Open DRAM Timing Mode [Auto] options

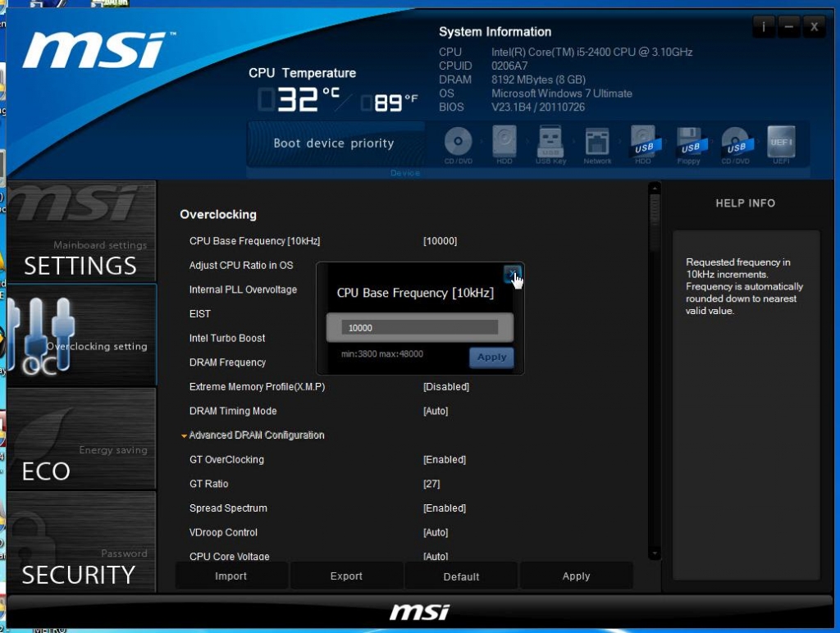click(x=436, y=412)
